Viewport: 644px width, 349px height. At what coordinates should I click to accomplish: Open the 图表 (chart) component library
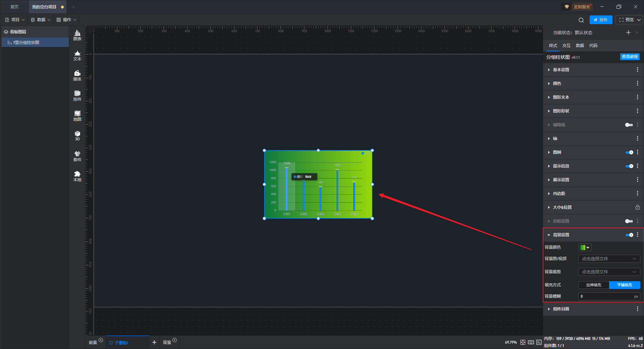(77, 35)
